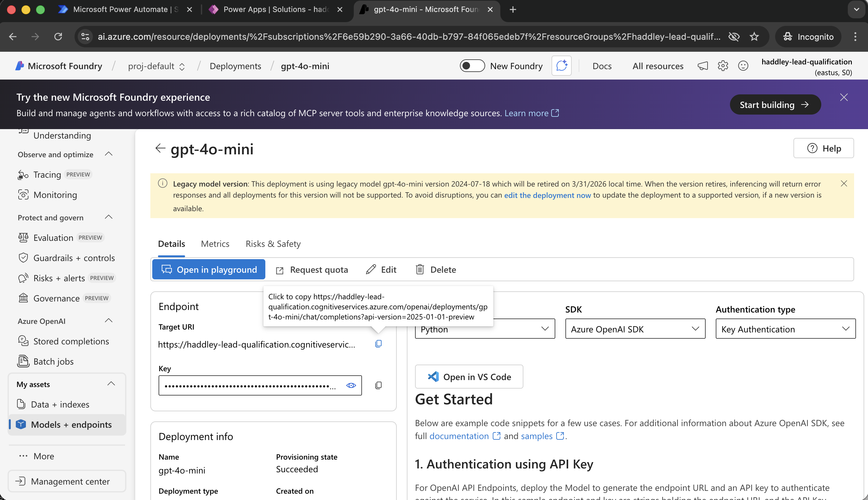Enable the New Foundry experience toggle

473,66
